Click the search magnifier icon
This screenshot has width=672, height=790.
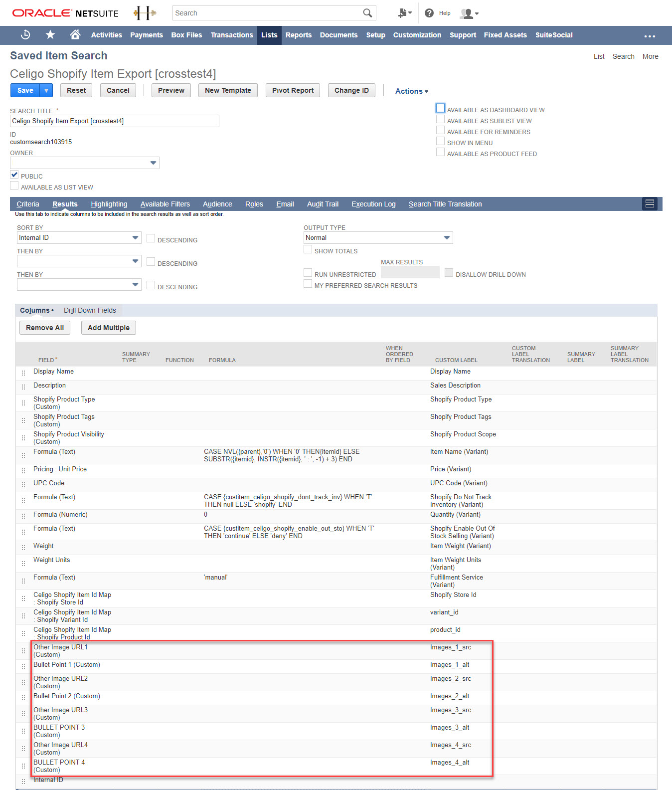pos(367,13)
